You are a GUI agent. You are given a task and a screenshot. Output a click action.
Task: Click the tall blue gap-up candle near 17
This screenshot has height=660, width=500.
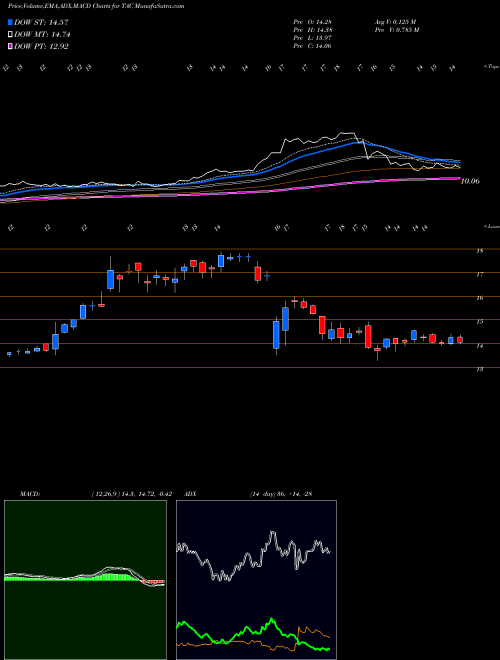pos(111,279)
